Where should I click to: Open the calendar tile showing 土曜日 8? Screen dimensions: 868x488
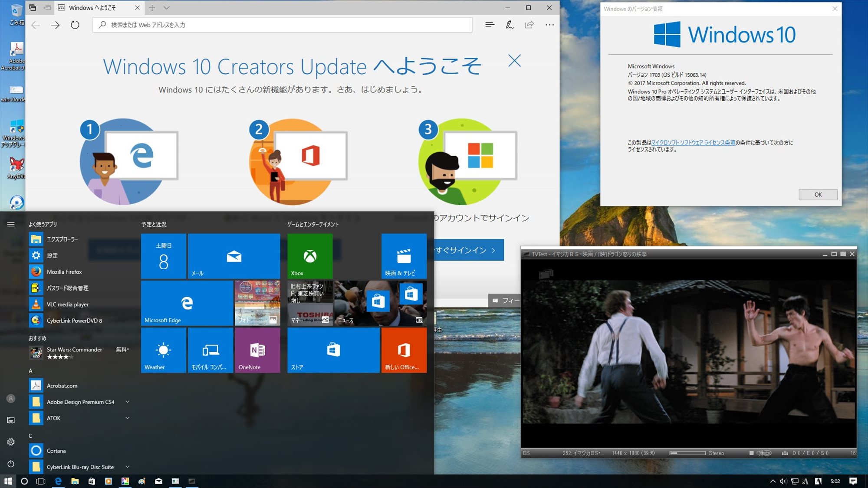(x=163, y=256)
